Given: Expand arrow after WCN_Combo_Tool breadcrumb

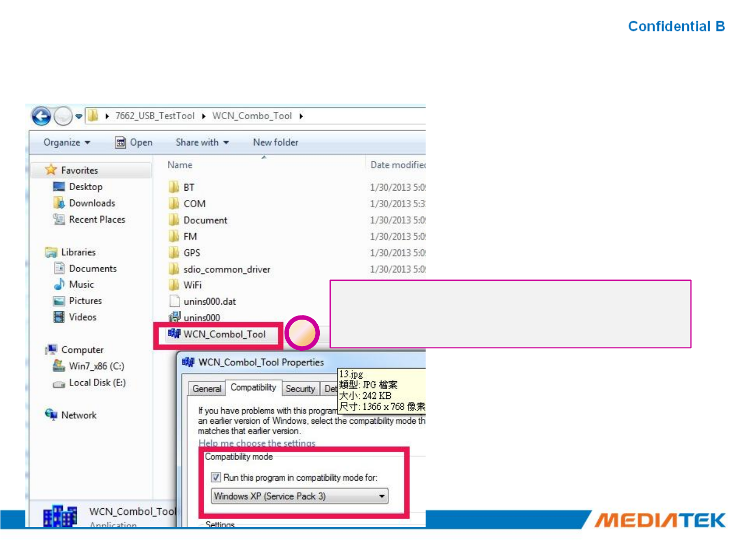Looking at the screenshot, I should pyautogui.click(x=301, y=117).
